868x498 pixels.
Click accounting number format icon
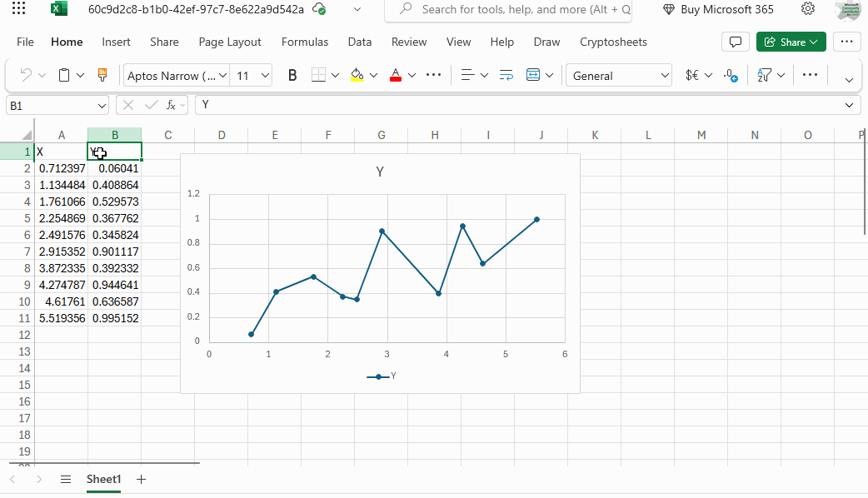[692, 75]
